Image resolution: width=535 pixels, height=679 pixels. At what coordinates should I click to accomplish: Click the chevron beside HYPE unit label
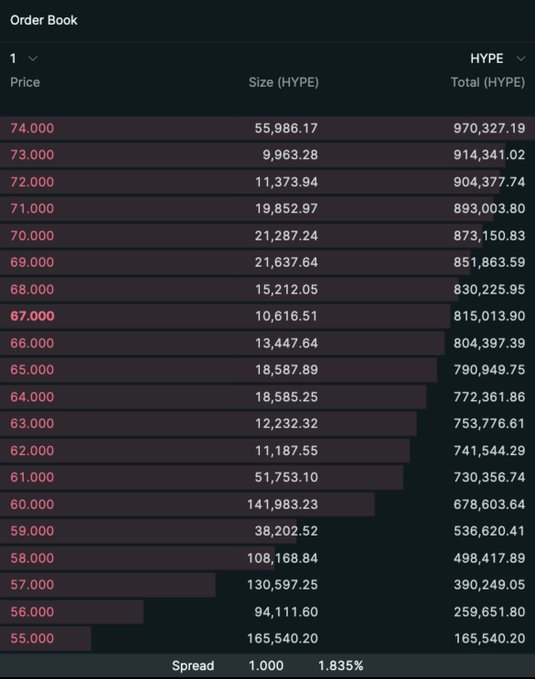tap(521, 58)
